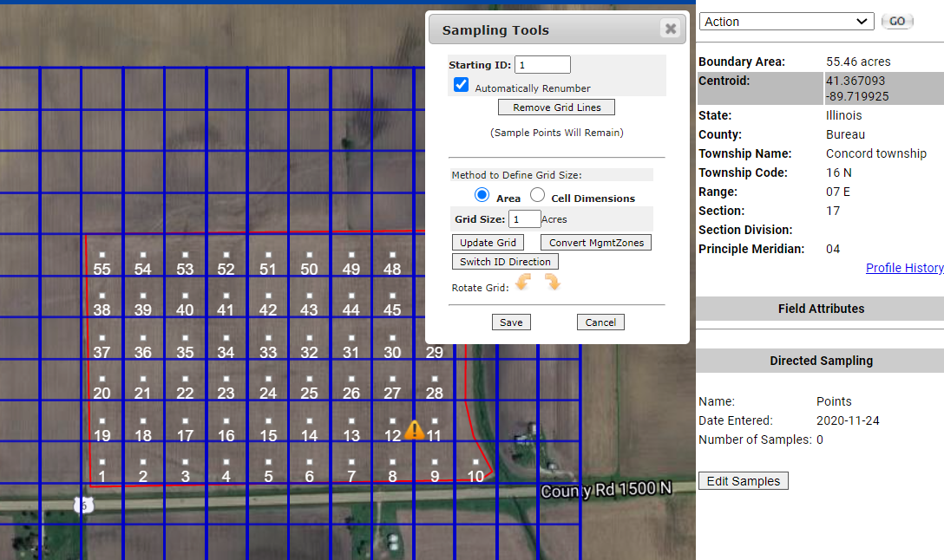The height and width of the screenshot is (560, 944).
Task: Rotate grid clockwise with right arrow
Action: pos(552,282)
